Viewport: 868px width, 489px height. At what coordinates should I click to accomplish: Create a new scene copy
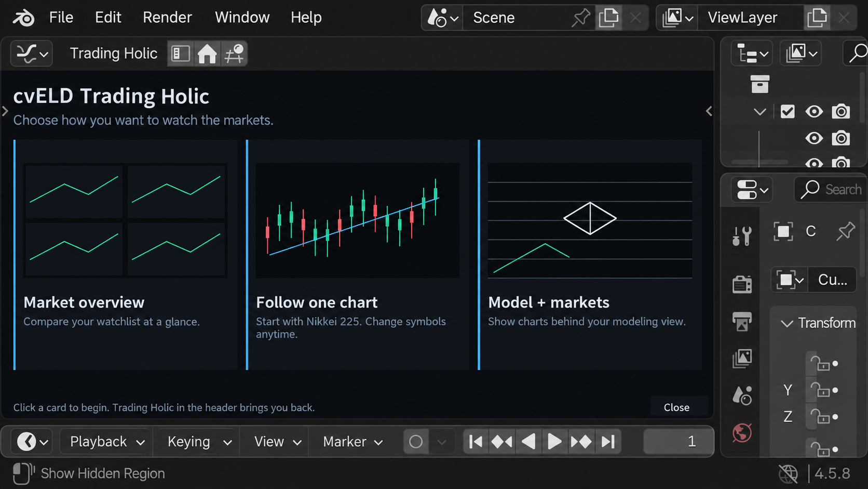point(608,18)
